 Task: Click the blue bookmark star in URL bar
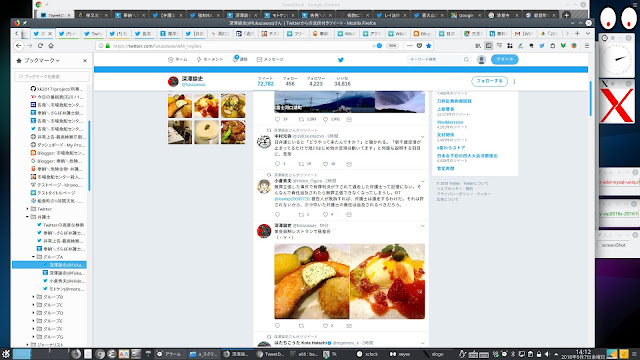click(429, 46)
